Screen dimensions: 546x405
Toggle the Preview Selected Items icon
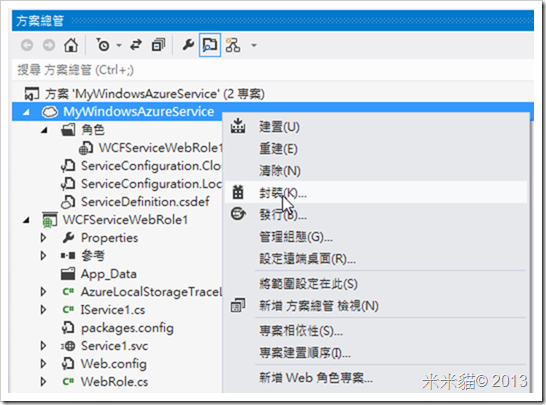point(210,45)
